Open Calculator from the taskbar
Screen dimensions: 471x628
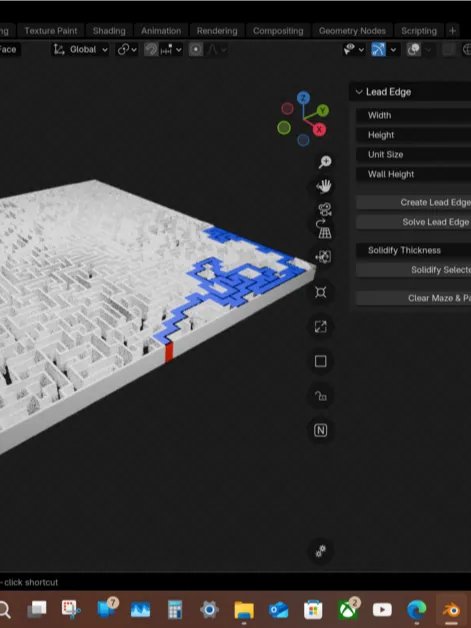point(175,610)
